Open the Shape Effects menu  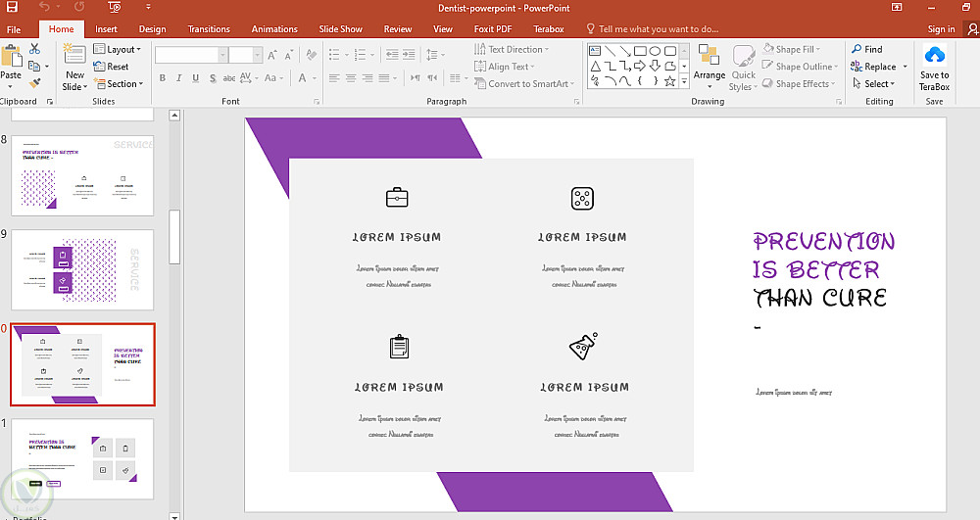click(798, 83)
